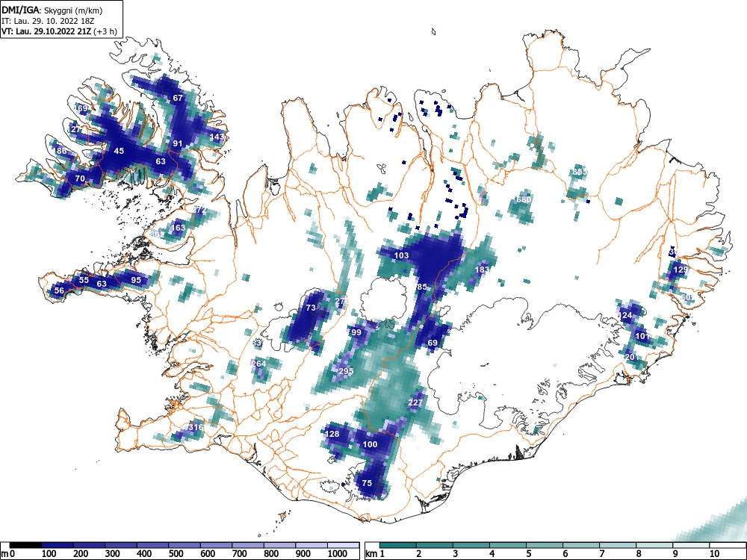Select the map value 169
This screenshot has height=560, width=747.
[x=82, y=108]
